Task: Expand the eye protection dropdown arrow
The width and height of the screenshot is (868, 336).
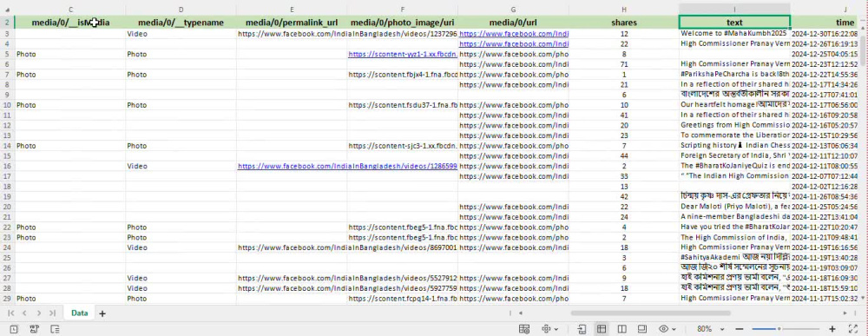Action: pyautogui.click(x=674, y=329)
